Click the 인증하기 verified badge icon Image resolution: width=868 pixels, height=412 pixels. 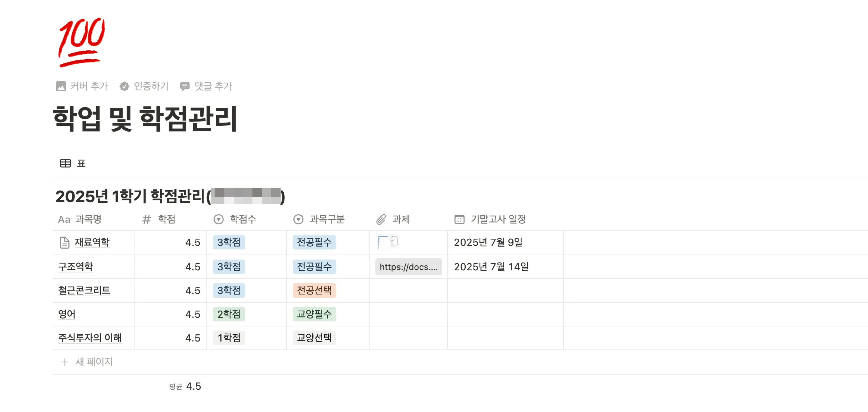(124, 86)
